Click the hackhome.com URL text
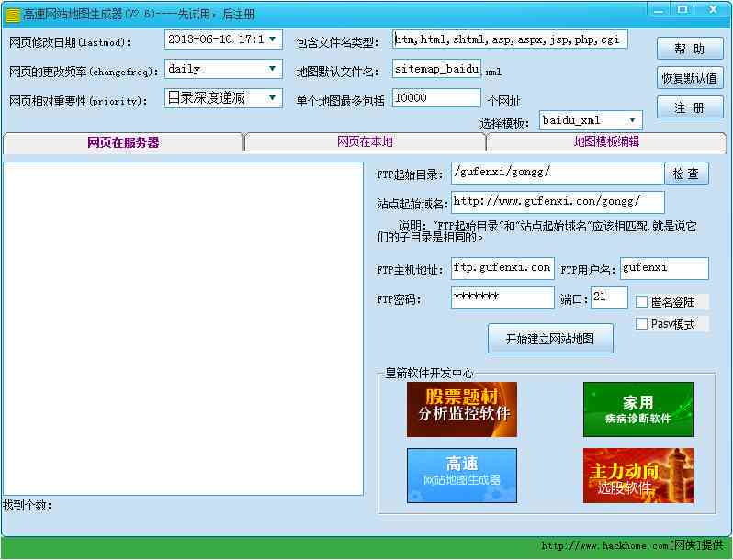This screenshot has width=733, height=560. 605,545
